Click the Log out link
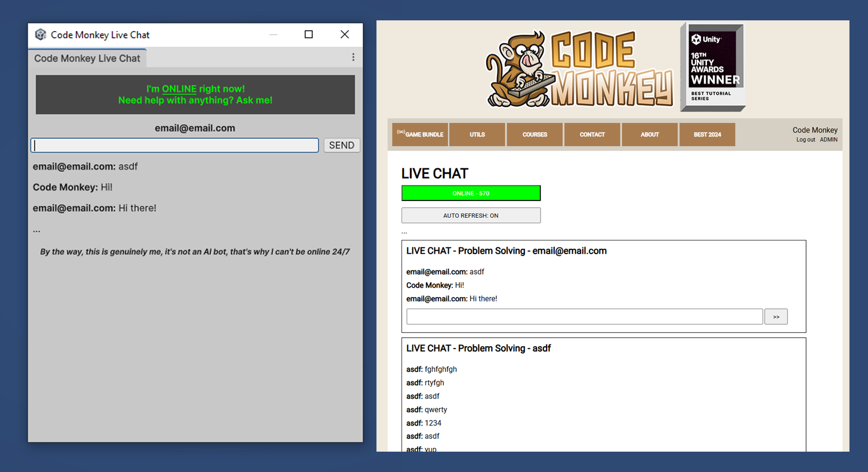 click(x=805, y=140)
